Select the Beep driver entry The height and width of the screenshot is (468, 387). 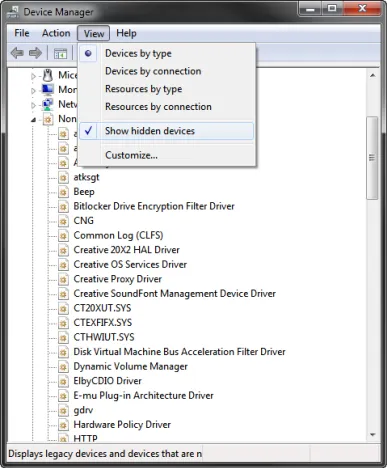click(x=84, y=192)
